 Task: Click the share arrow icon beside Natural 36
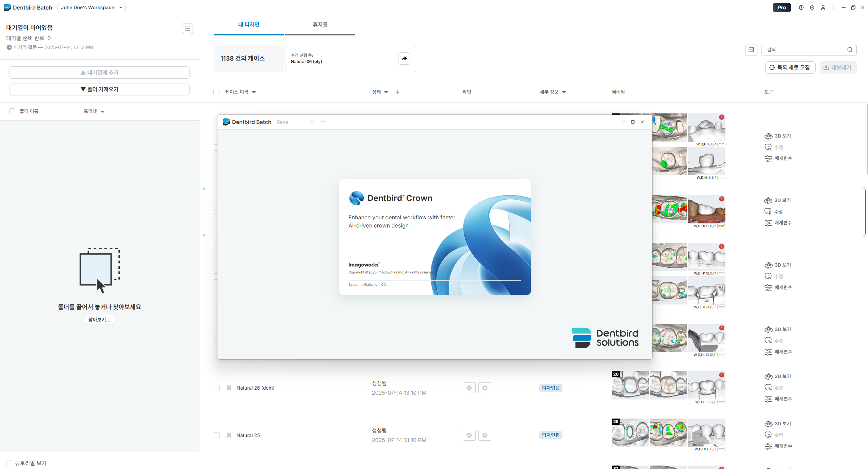coord(404,59)
